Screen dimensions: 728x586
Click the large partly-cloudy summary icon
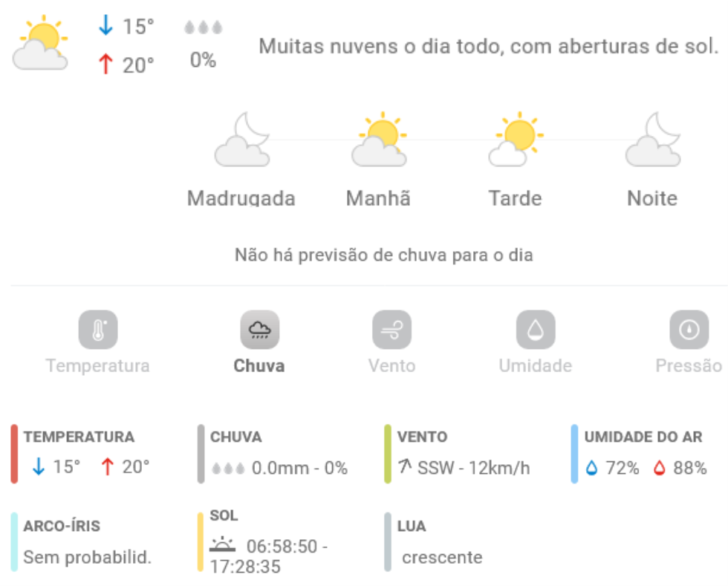[41, 44]
